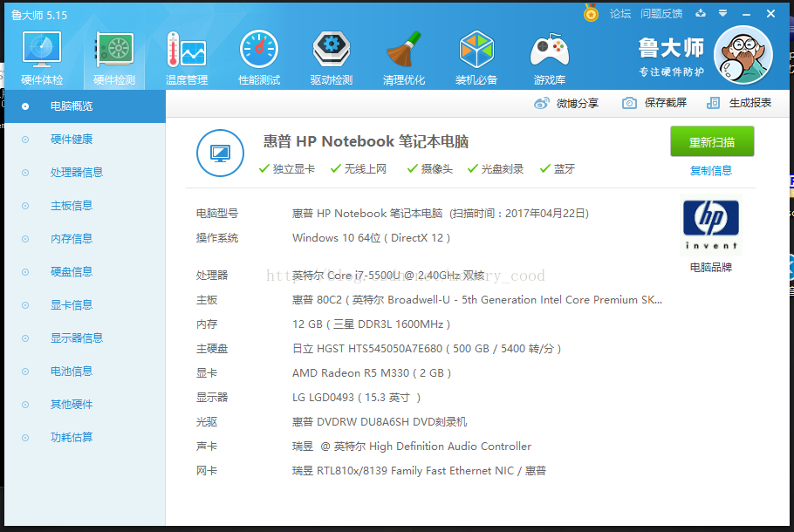Viewport: 794px width, 532px height.
Task: Click the Core i7-5500U processor value
Action: [x=388, y=276]
